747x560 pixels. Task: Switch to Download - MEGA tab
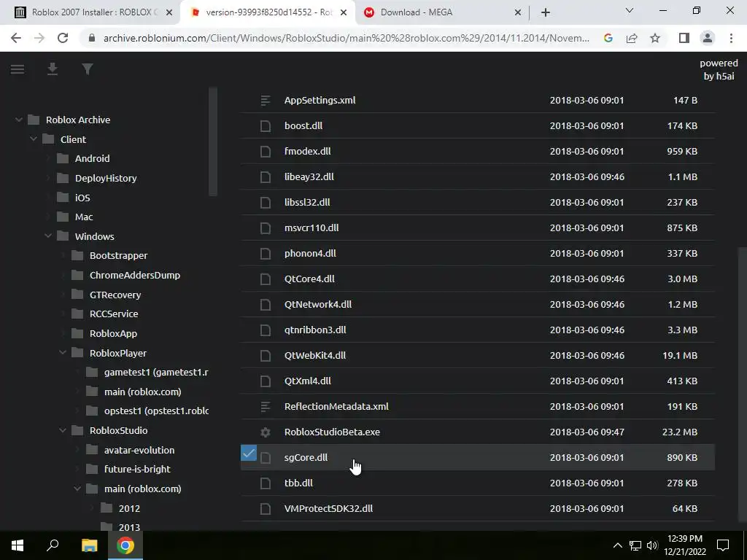[442, 12]
